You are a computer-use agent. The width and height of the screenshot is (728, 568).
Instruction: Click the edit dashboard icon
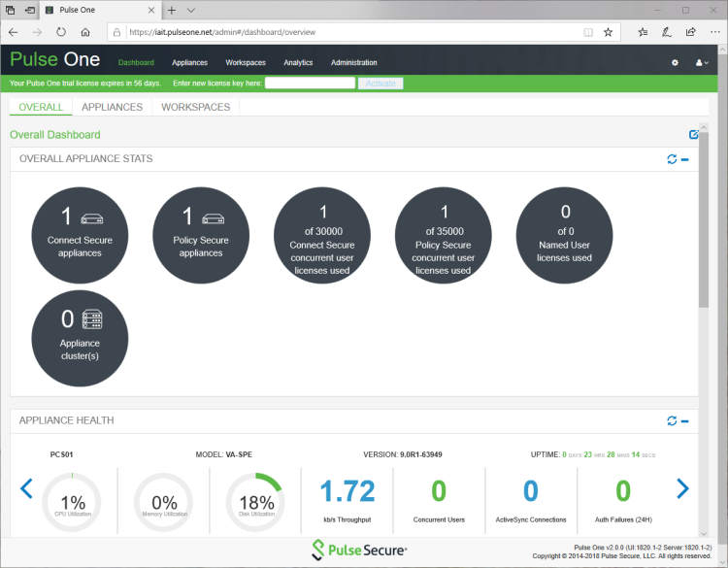693,135
